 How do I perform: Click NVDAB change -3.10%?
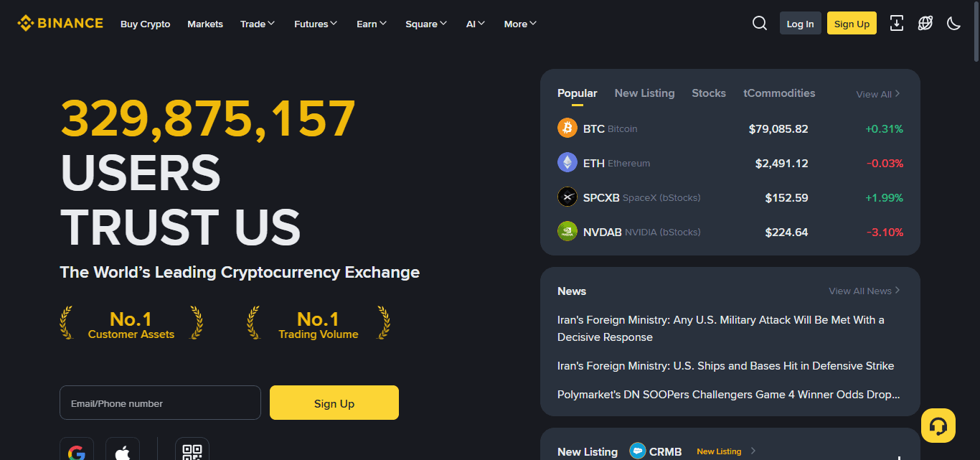(x=885, y=233)
